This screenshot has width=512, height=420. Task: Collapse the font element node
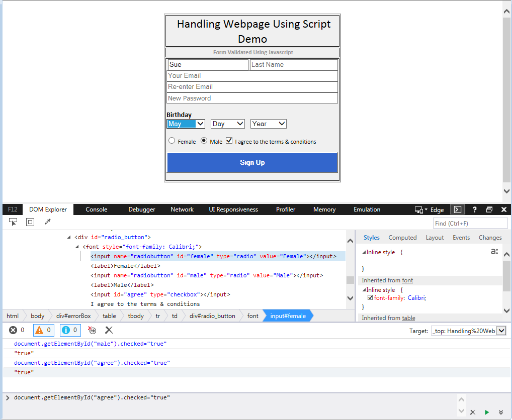tap(77, 247)
